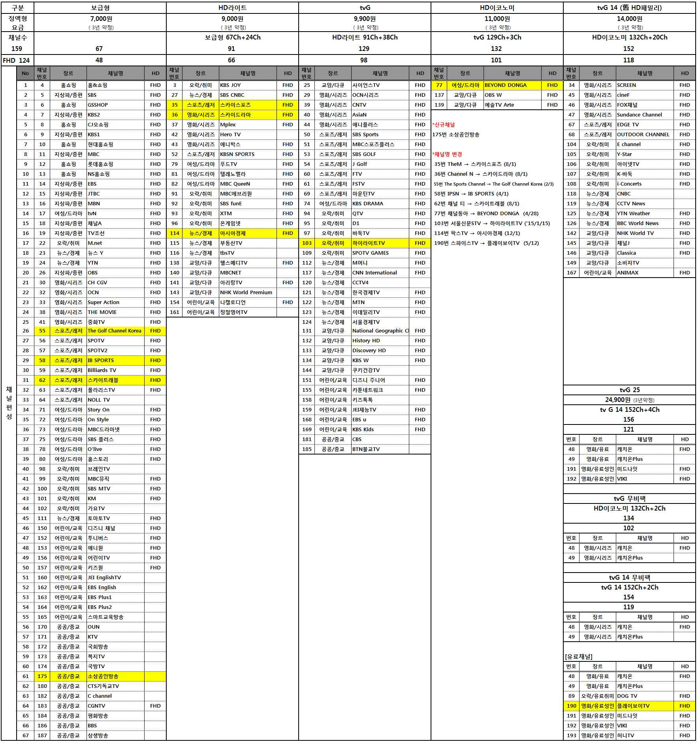Click the HD이코노미 plan header in top row
Viewport: 700px width, 755px height.
497,8
